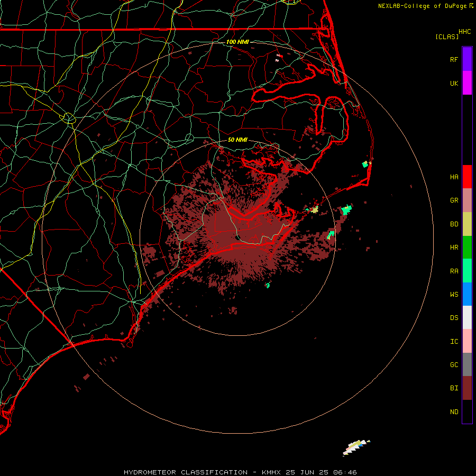Click the RA legend label

tap(454, 271)
